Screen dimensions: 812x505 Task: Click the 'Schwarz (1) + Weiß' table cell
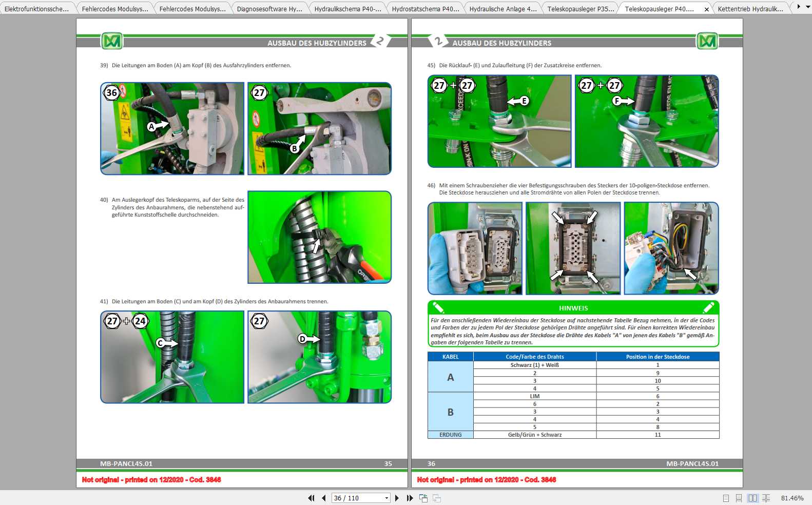tap(535, 365)
